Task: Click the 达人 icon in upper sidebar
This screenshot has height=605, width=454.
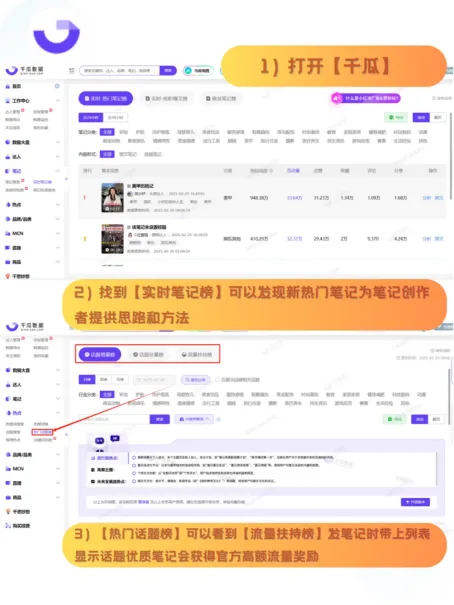Action: click(x=7, y=157)
